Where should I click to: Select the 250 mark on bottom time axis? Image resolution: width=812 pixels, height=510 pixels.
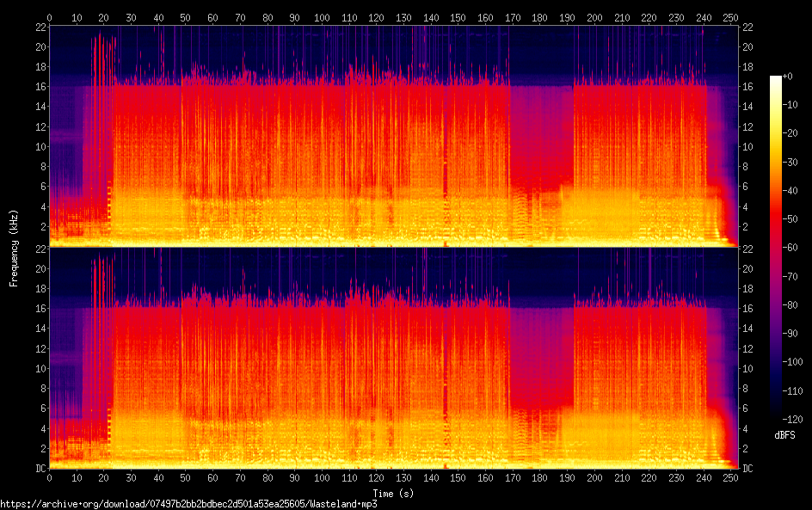pyautogui.click(x=731, y=478)
